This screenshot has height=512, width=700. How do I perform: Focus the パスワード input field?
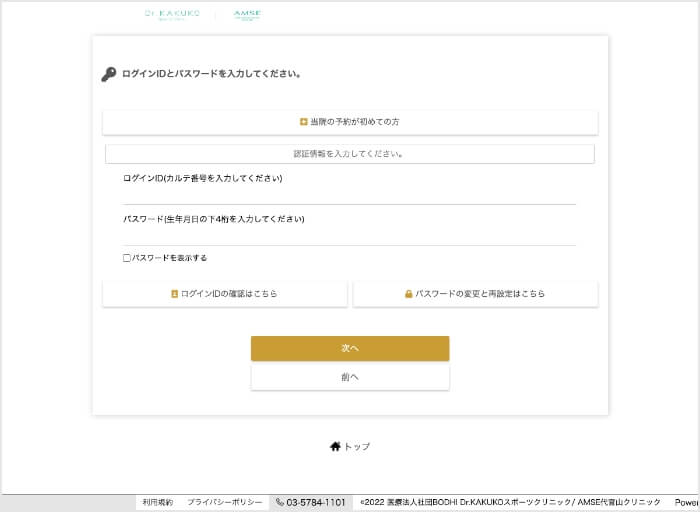[x=349, y=236]
